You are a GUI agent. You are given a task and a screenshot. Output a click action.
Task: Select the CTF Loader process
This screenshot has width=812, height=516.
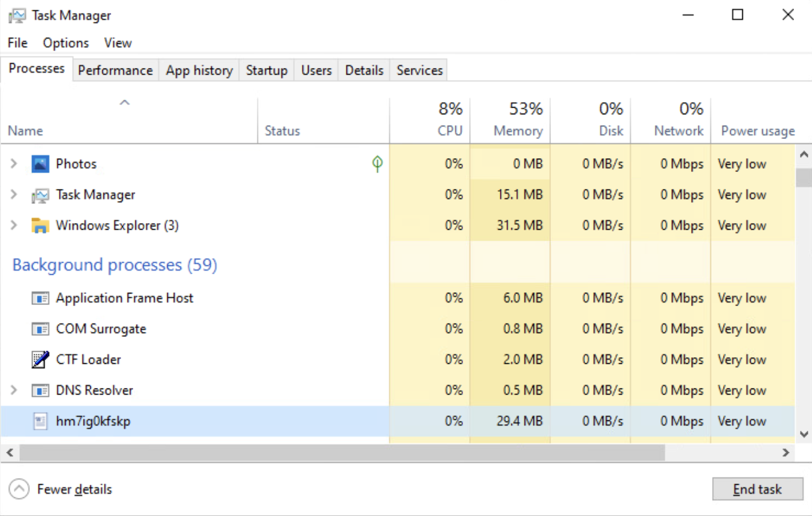coord(397,360)
